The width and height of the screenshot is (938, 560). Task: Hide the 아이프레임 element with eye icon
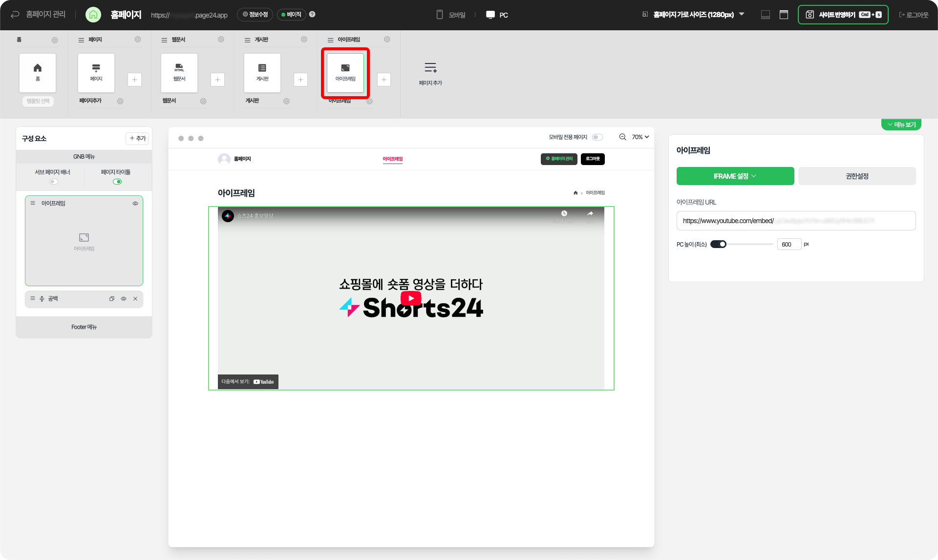(x=135, y=204)
